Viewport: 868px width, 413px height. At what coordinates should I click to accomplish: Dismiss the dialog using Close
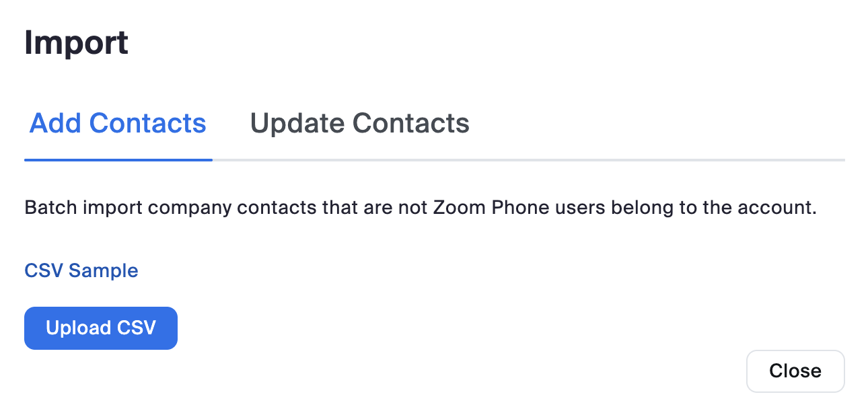pyautogui.click(x=795, y=371)
